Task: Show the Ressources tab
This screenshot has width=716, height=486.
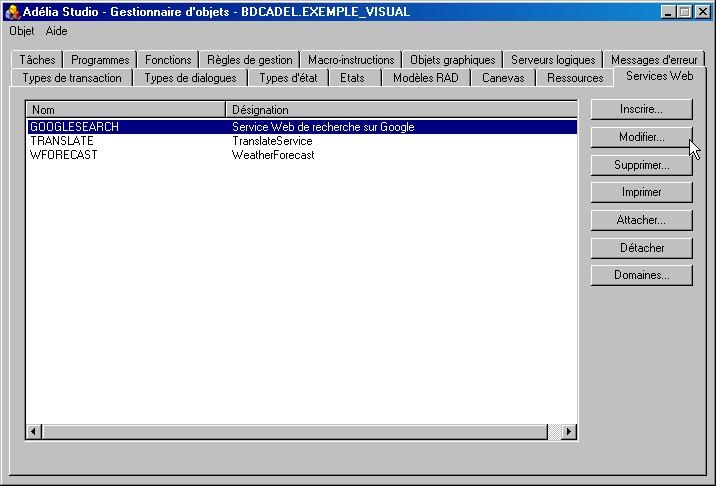Action: (575, 78)
